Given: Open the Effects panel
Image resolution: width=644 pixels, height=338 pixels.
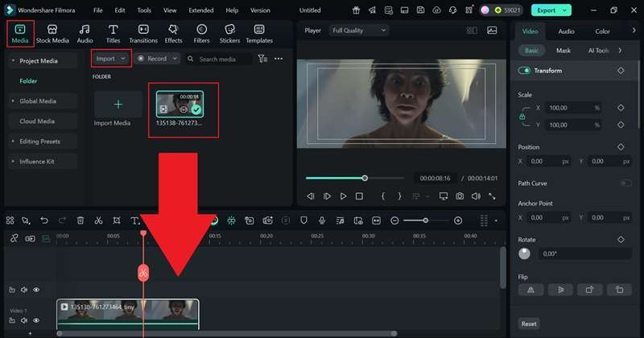Looking at the screenshot, I should click(x=173, y=34).
